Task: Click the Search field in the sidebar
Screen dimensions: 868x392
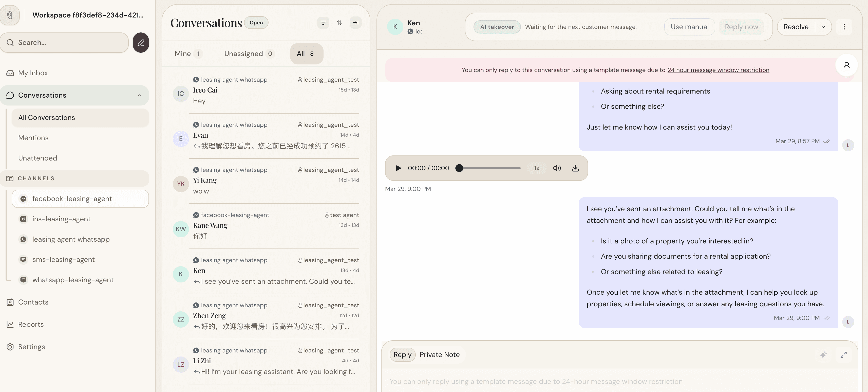Action: [64, 43]
